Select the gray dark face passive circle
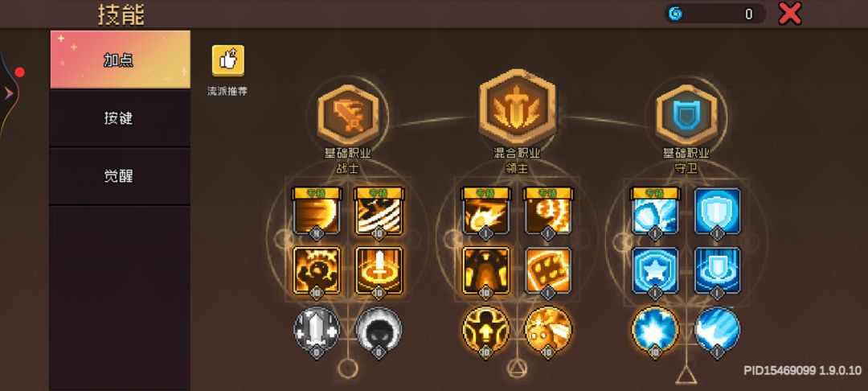 pos(379,330)
